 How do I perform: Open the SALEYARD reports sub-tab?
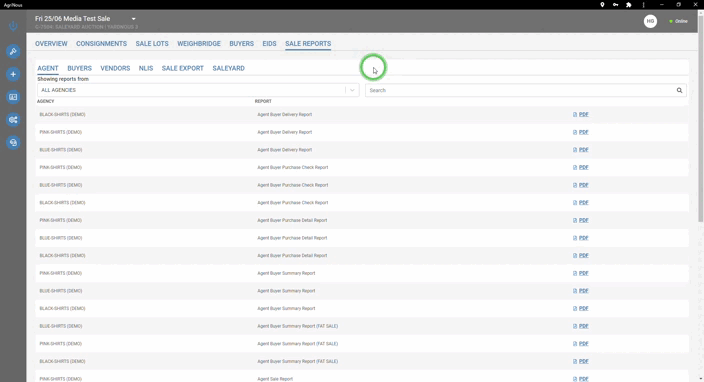[229, 68]
